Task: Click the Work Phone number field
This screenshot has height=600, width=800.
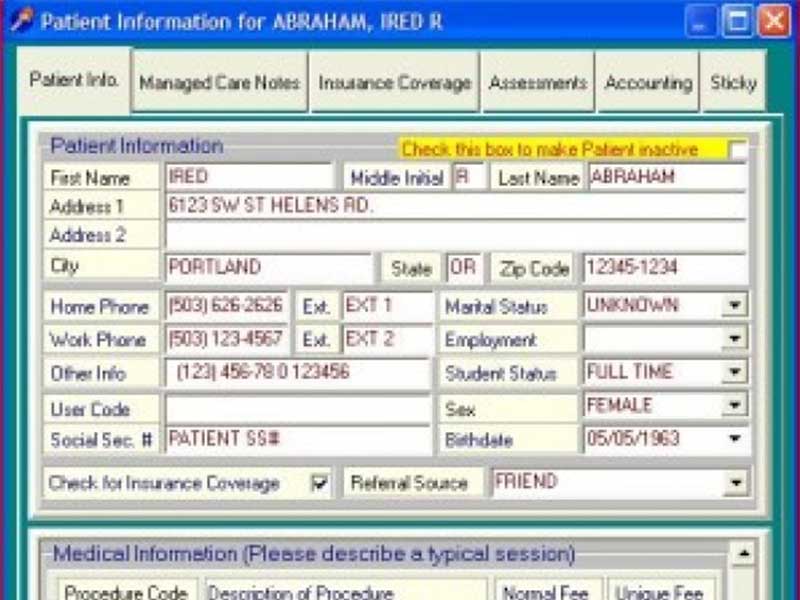Action: tap(227, 339)
